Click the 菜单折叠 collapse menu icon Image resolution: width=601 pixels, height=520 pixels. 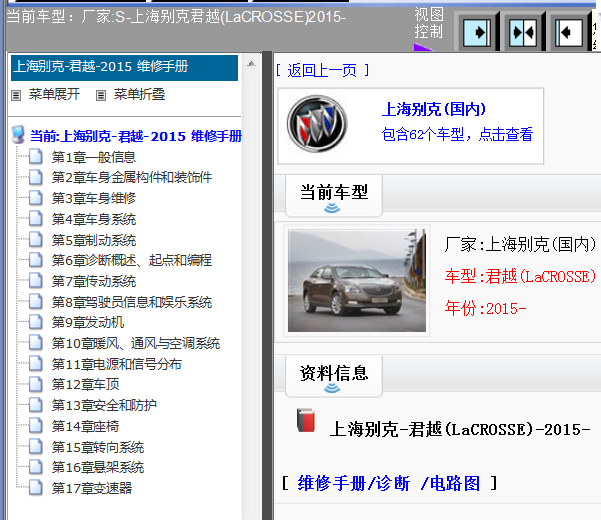[101, 95]
